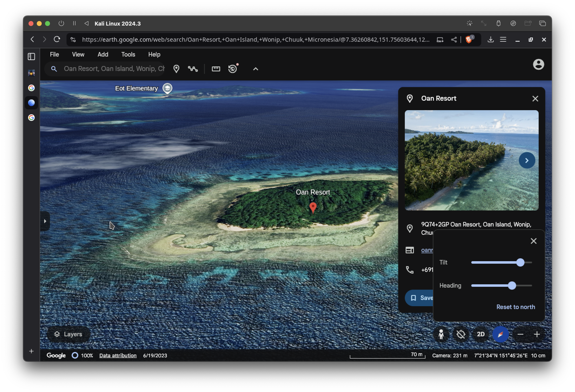Open the View menu
The image size is (575, 392).
[78, 54]
